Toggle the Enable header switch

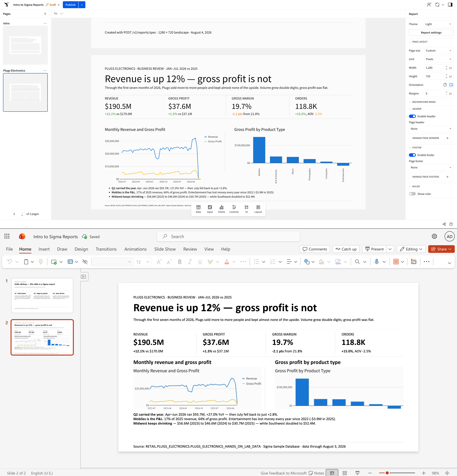(x=412, y=116)
